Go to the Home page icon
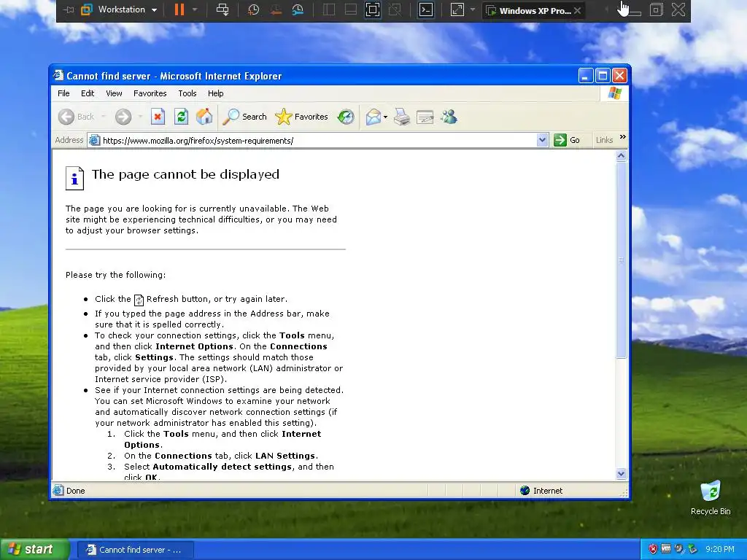 click(204, 117)
